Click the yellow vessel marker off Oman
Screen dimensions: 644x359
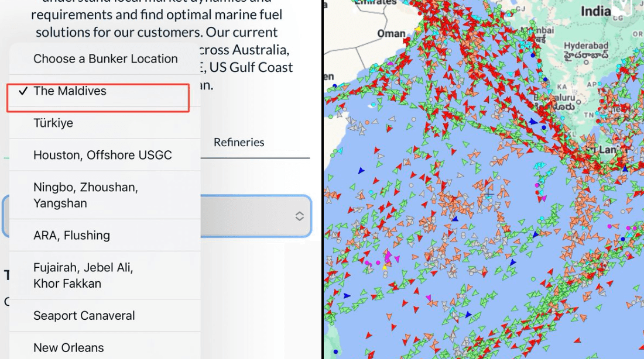pyautogui.click(x=418, y=29)
